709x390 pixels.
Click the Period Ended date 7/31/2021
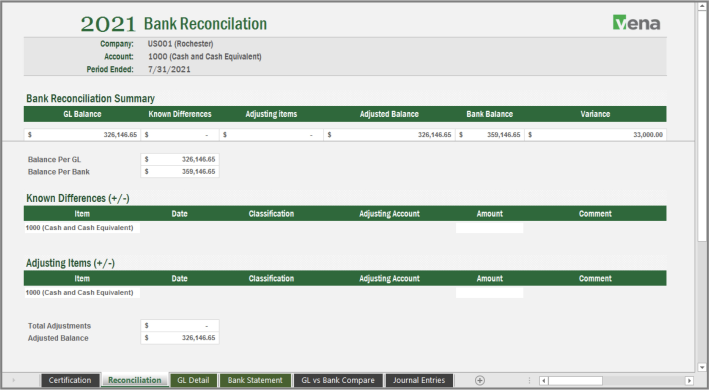pos(169,69)
